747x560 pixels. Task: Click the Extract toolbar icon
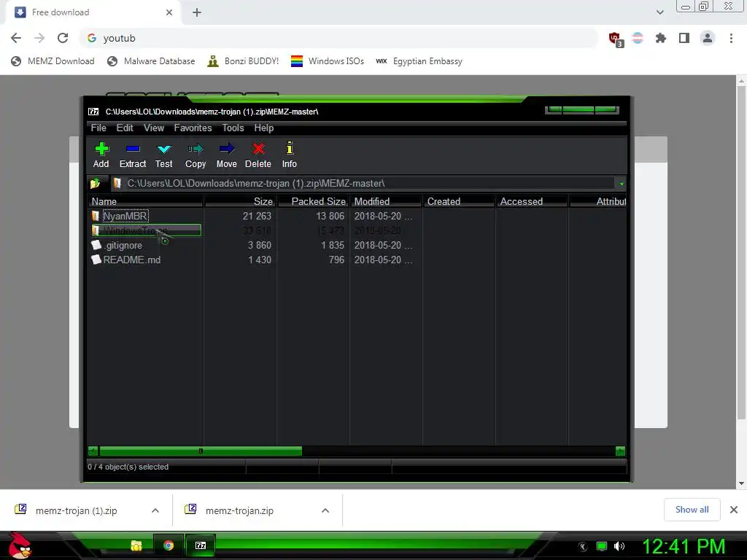133,149
